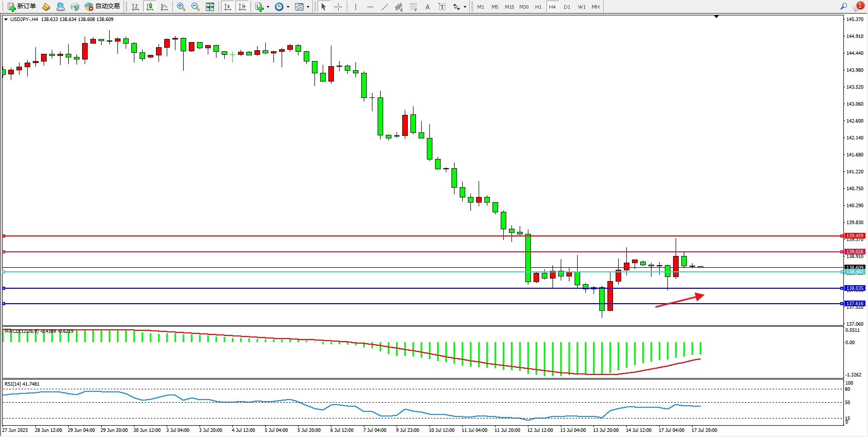Switch to the D1 timeframe
Screen dimensions: 868x437
point(567,7)
